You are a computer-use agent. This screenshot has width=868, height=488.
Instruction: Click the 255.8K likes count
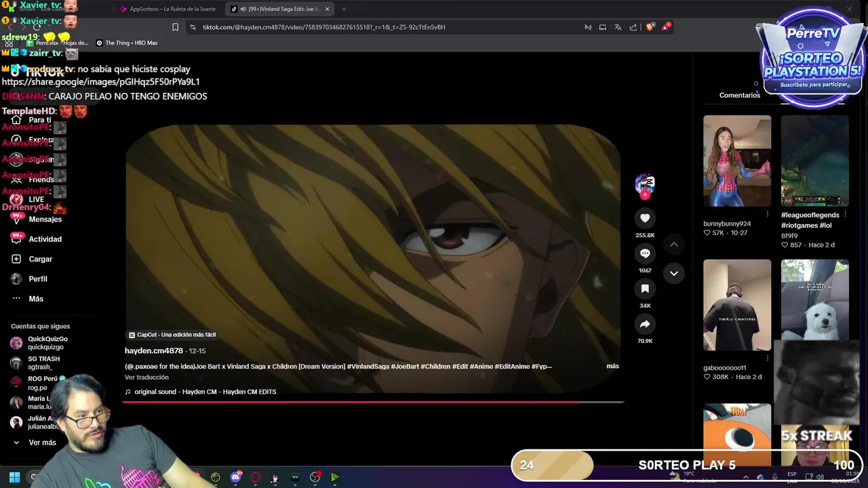[x=645, y=235]
